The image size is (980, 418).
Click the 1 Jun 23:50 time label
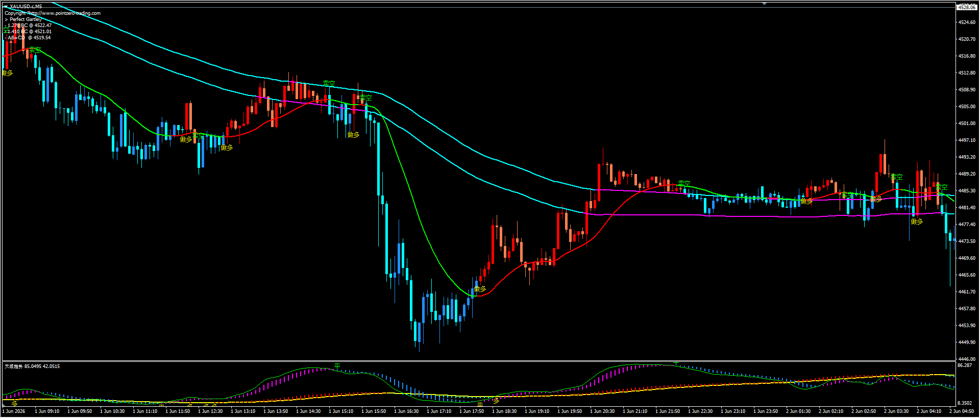click(x=766, y=411)
